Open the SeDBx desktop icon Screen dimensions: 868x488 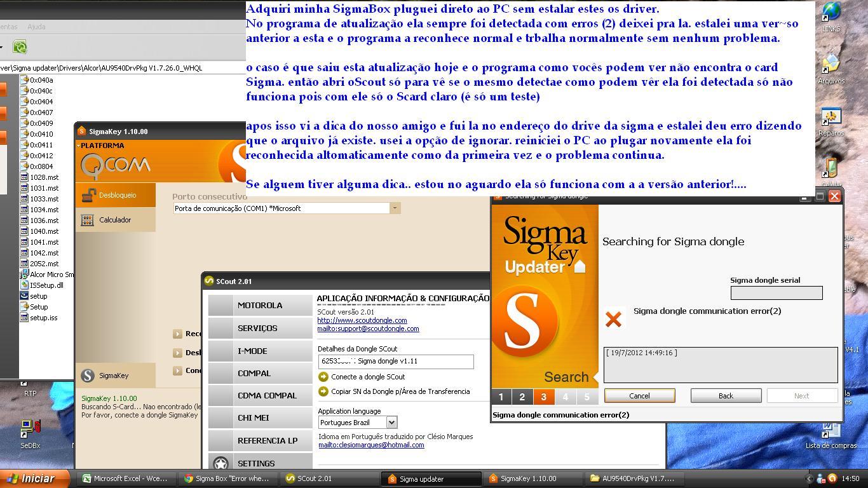click(30, 433)
